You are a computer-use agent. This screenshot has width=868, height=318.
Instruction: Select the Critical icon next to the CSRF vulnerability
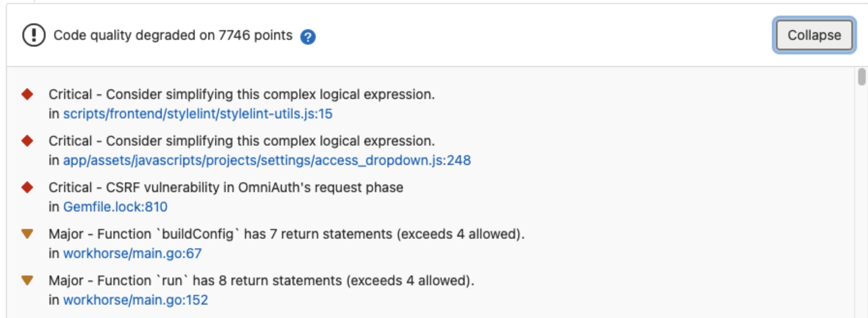[x=27, y=187]
